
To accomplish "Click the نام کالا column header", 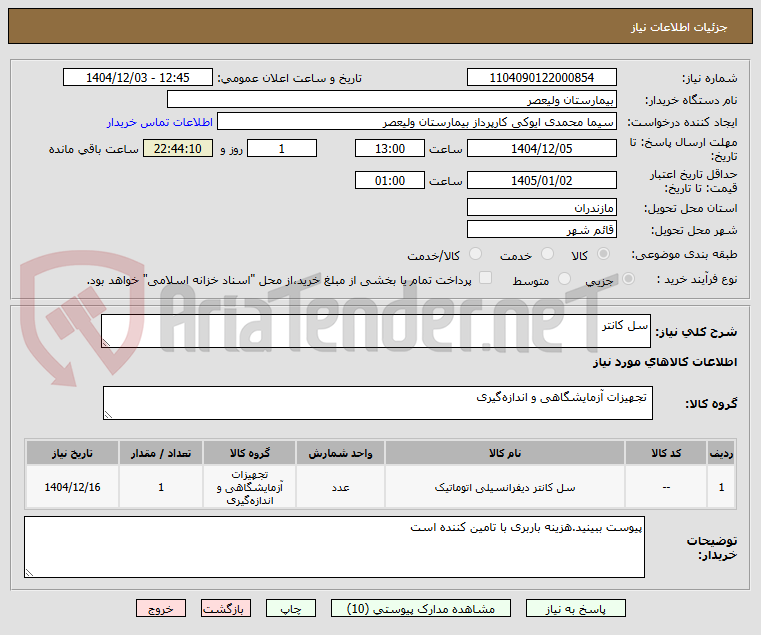I will (x=505, y=453).
